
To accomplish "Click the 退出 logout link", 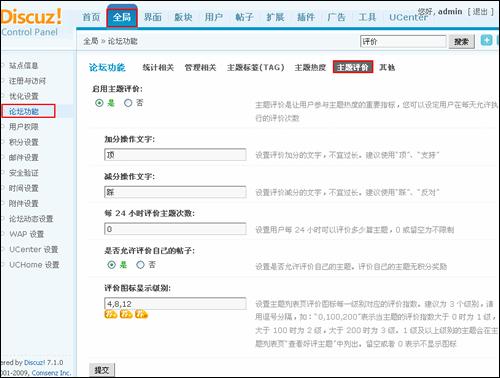I will click(480, 12).
